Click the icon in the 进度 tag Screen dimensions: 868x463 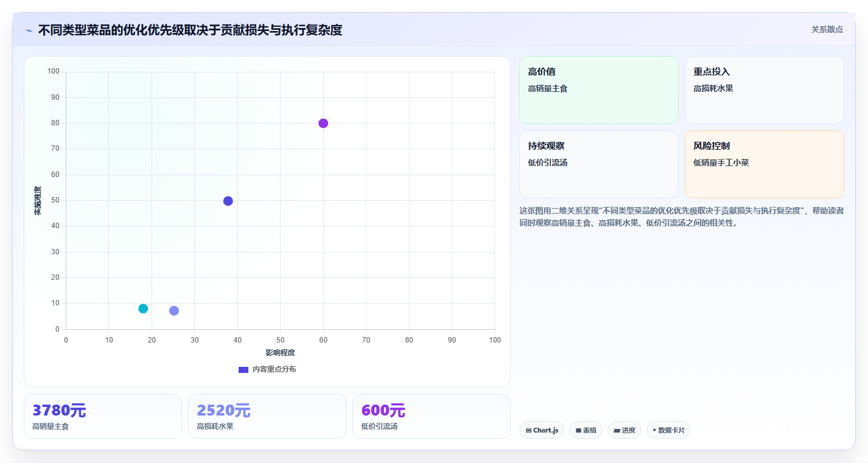tap(617, 431)
